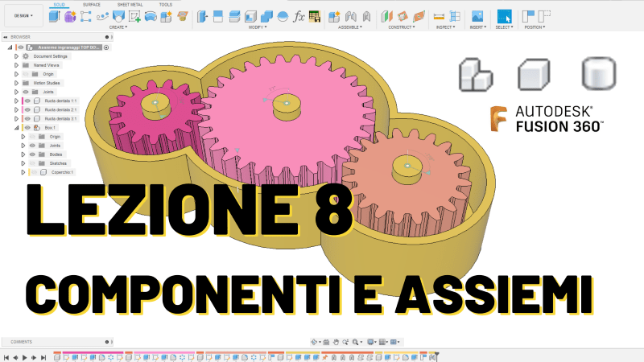Switch to the Sheet Metal tab
Image resolution: width=644 pixels, height=362 pixels.
pyautogui.click(x=128, y=4)
